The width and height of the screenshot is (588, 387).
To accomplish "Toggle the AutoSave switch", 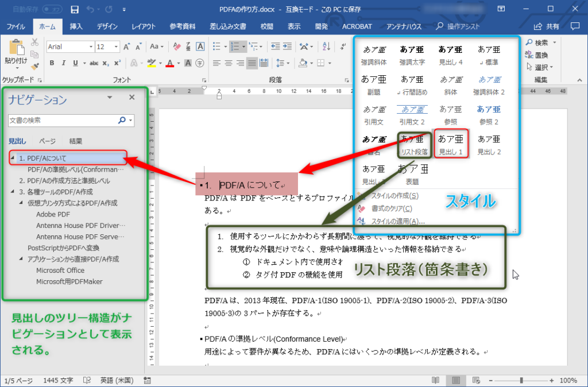I will pos(52,9).
